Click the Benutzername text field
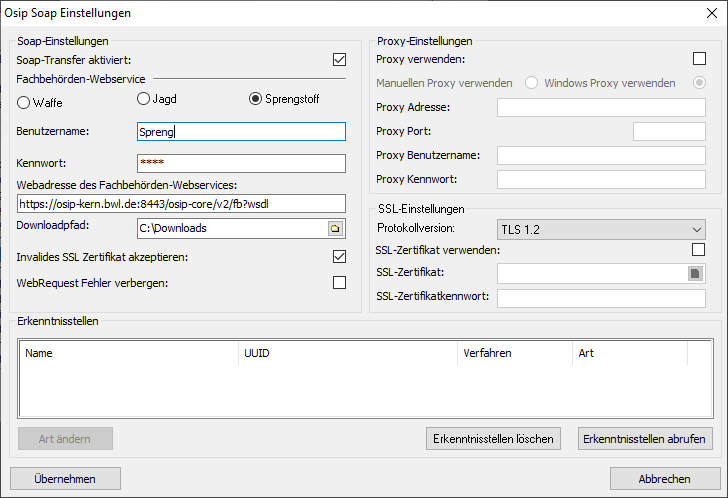The width and height of the screenshot is (728, 498). (240, 132)
